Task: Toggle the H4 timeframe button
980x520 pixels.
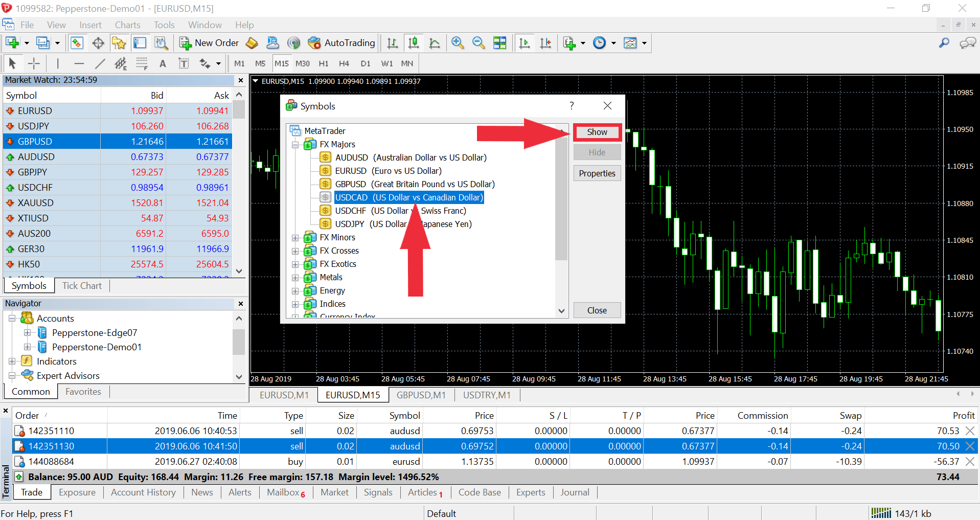Action: [x=344, y=63]
